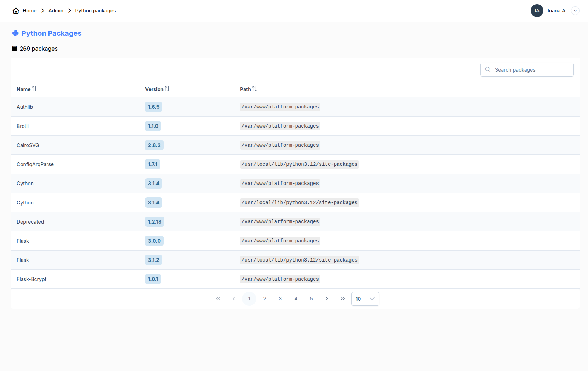The height and width of the screenshot is (371, 588).
Task: Sort table by Name column arrows
Action: tap(34, 89)
